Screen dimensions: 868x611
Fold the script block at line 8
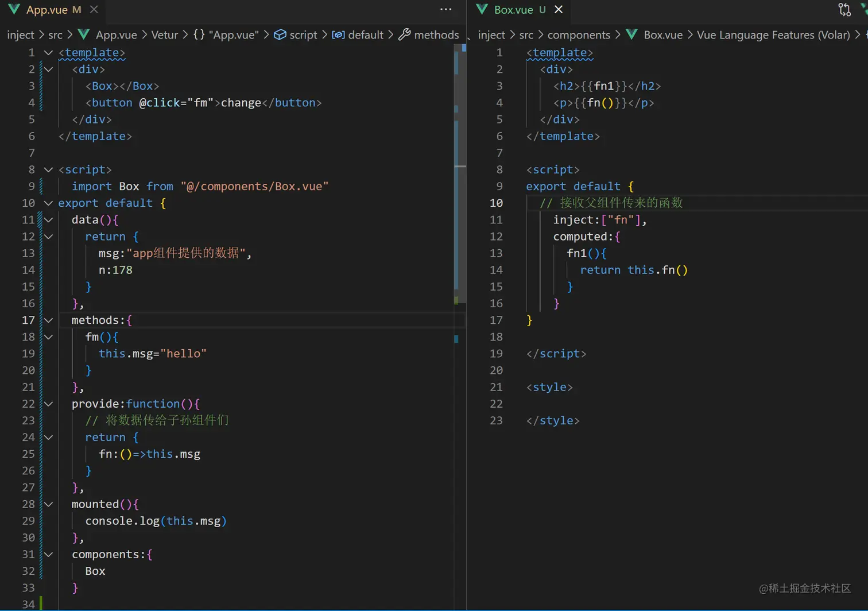[x=49, y=169]
